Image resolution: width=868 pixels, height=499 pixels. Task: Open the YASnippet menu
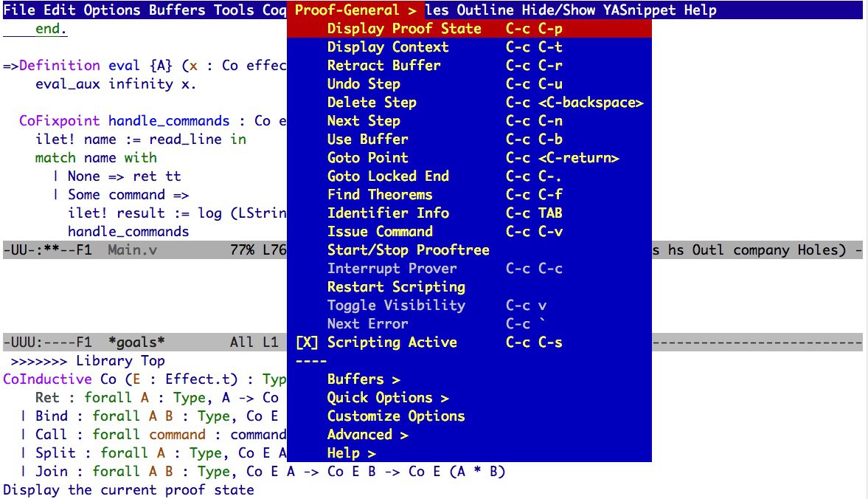coord(639,10)
